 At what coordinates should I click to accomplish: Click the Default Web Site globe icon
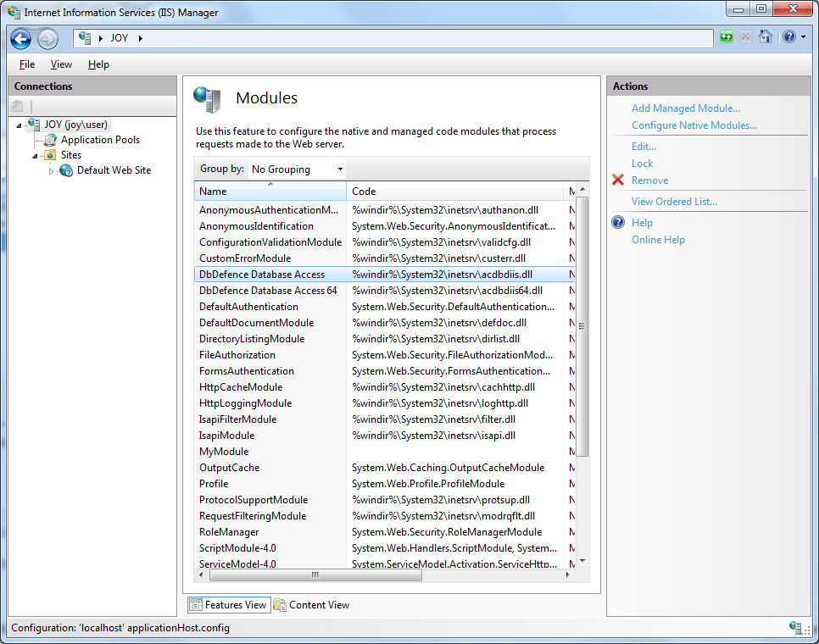pos(66,170)
